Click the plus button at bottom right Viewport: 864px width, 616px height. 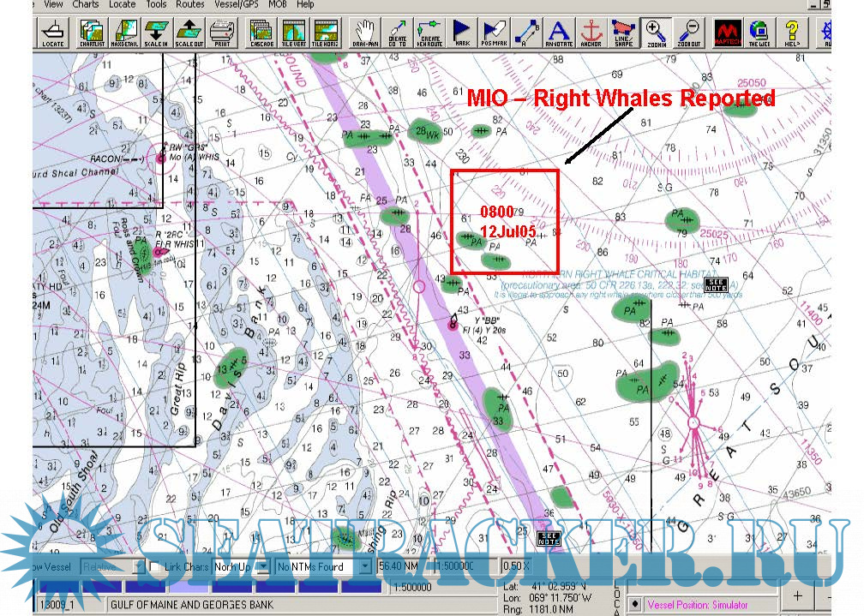[x=797, y=595]
